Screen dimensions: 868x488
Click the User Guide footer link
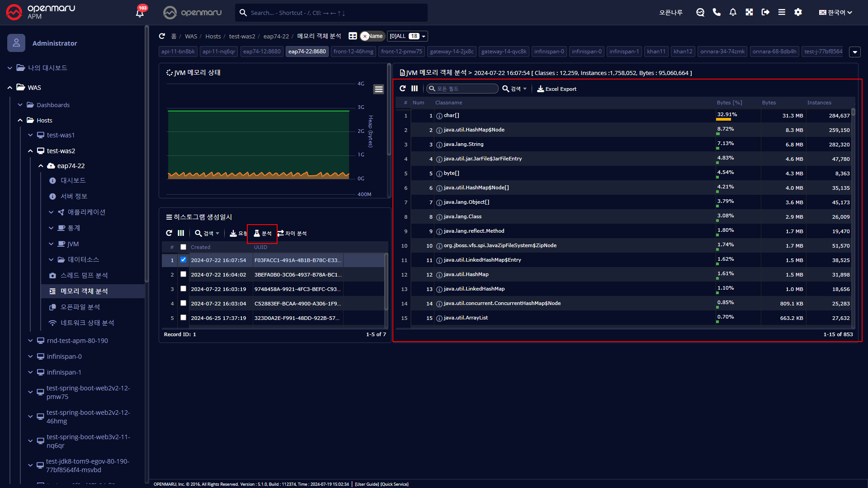pyautogui.click(x=367, y=484)
